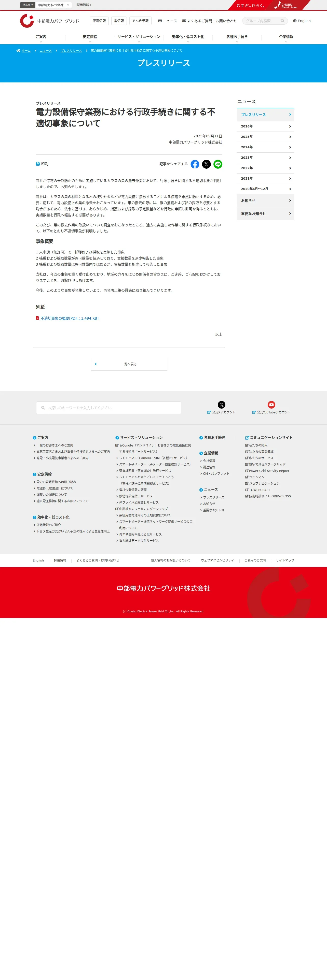
Task: Open the PDF icon for 不適切事象の概要
Action: 37,318
